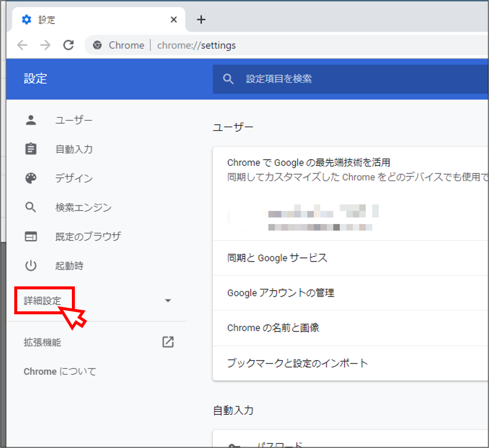Click the 検索エンジン magnifier icon in sidebar
The image size is (489, 448).
tap(31, 207)
